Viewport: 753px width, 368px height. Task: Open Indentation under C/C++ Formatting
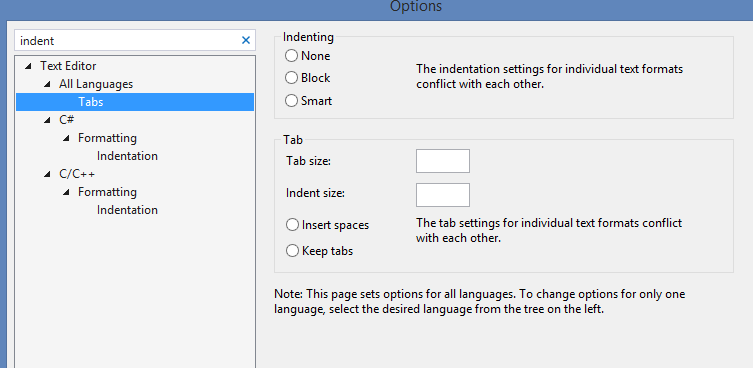tap(127, 210)
